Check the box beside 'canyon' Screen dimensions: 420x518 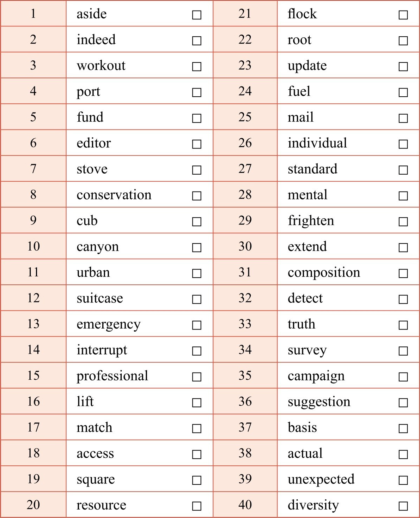pyautogui.click(x=197, y=248)
